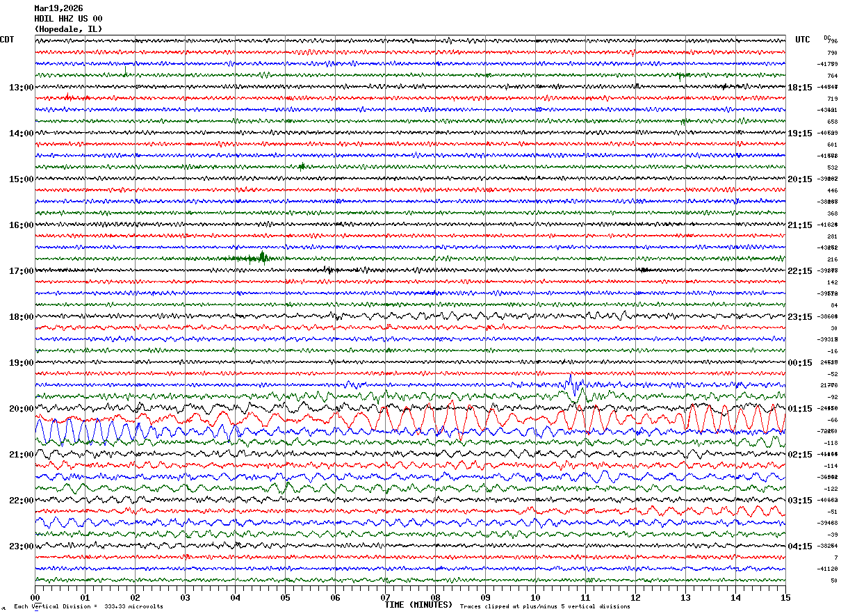Click the 07 minute mark on the x-axis

[385, 597]
